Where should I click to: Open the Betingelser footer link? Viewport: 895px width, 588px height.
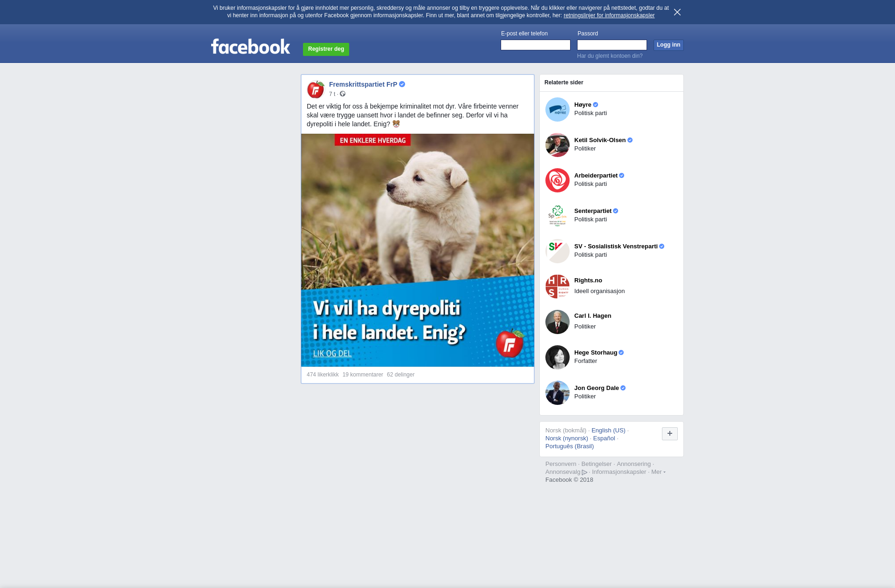click(x=596, y=464)
